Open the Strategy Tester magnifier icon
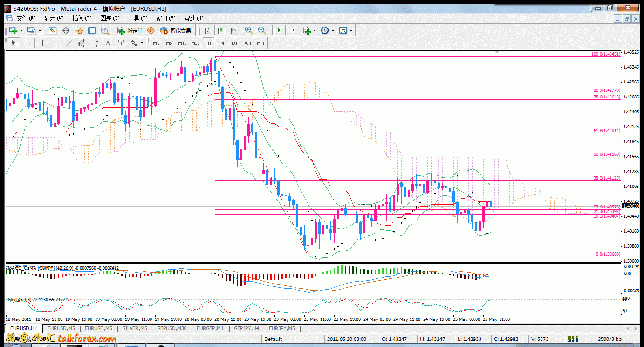644x347 pixels. (105, 30)
